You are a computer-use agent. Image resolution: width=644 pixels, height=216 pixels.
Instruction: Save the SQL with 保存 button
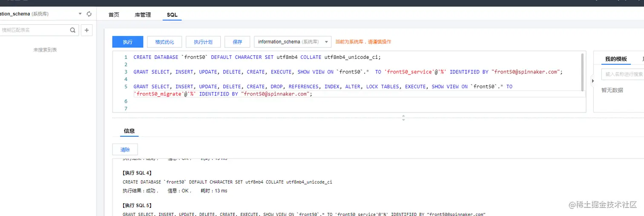237,42
